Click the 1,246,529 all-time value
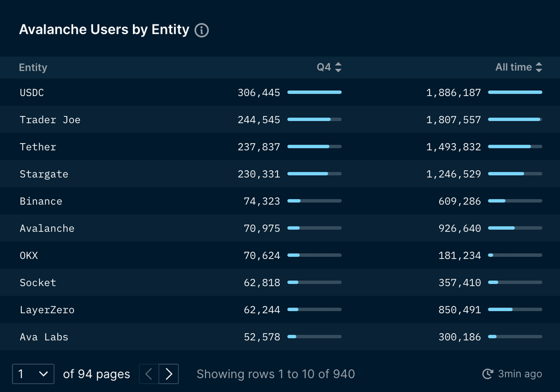The image size is (560, 392). 453,174
